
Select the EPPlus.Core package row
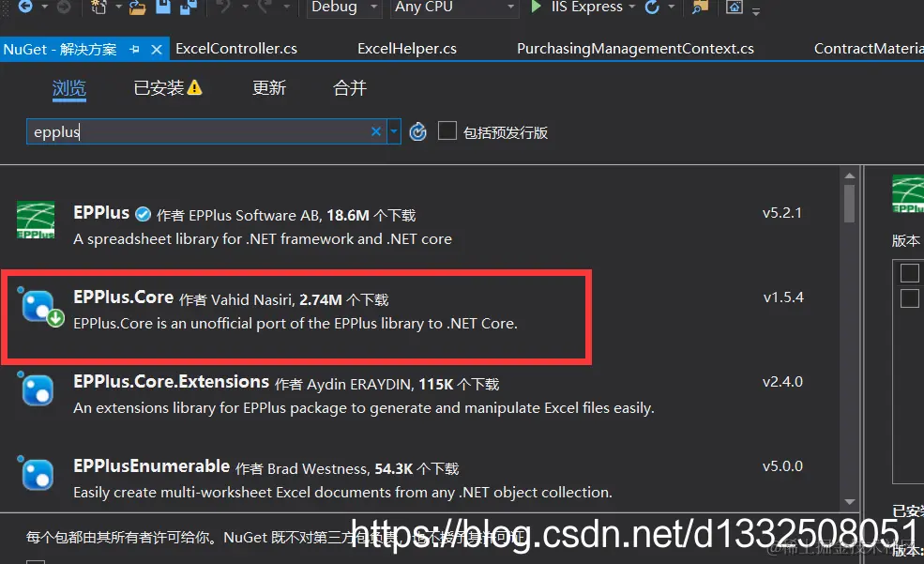pyautogui.click(x=419, y=311)
